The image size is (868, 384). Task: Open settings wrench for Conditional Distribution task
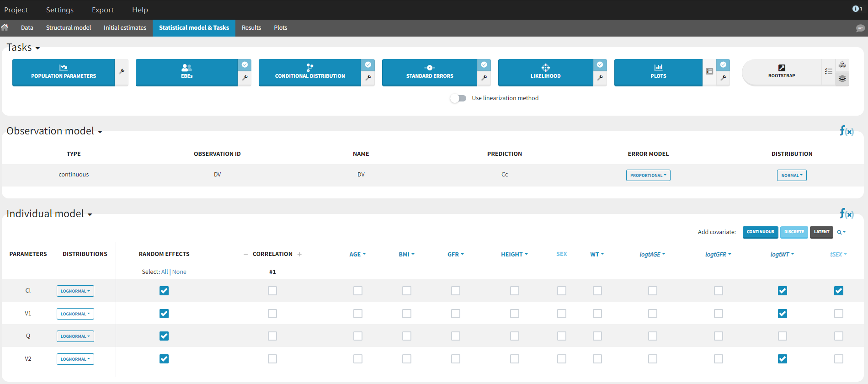(368, 78)
